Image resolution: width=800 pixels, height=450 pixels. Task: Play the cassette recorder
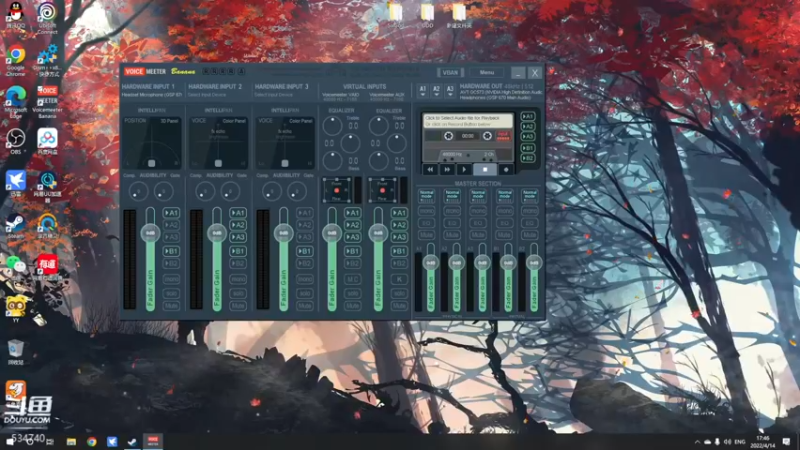click(464, 169)
